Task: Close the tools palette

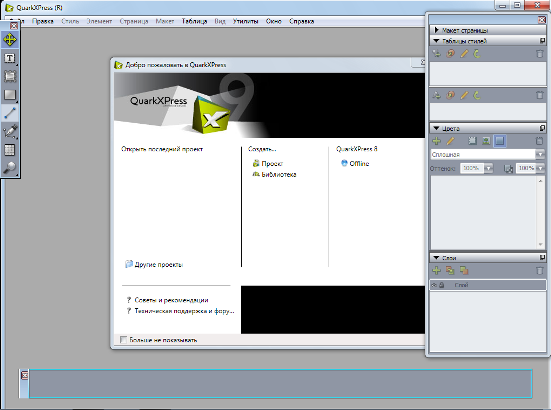Action: pos(14,26)
